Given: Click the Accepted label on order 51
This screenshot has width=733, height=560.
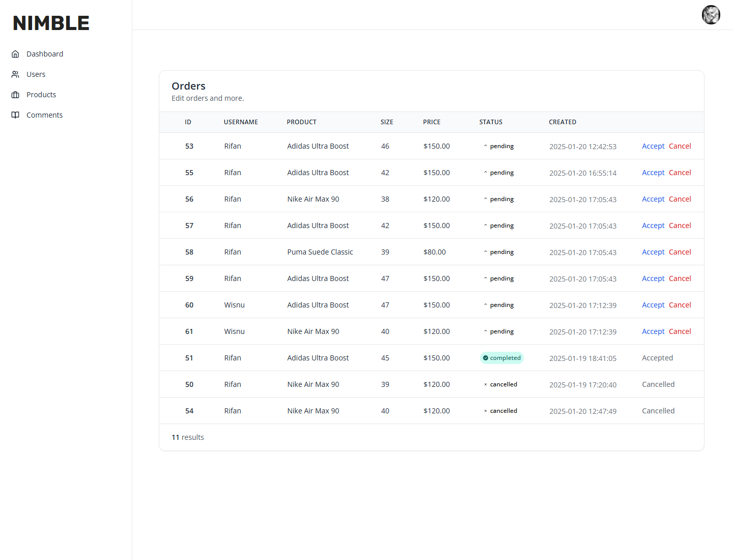Looking at the screenshot, I should pos(657,358).
